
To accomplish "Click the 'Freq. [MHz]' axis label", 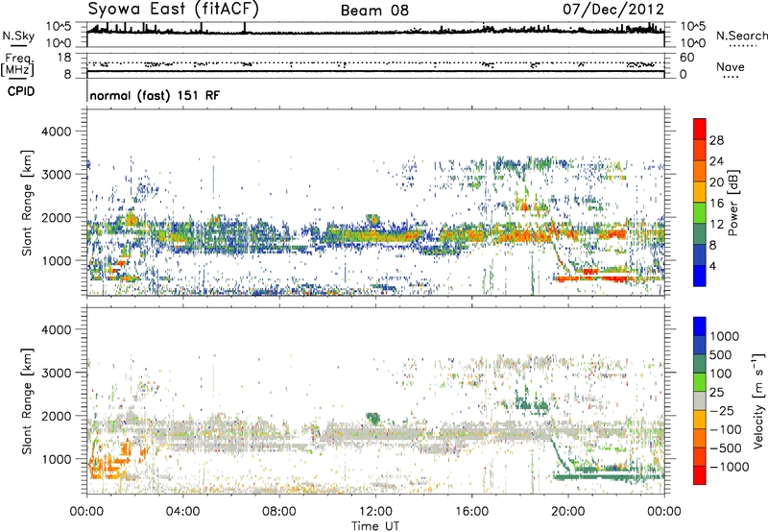I will (17, 65).
